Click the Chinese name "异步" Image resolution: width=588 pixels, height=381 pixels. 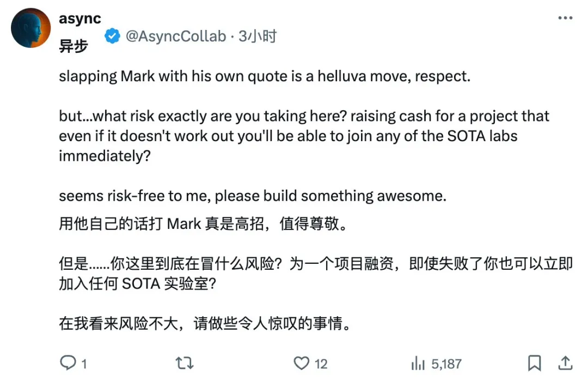(73, 47)
